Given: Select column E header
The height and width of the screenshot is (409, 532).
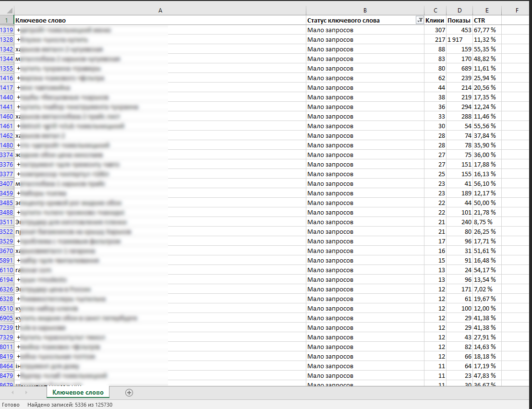Looking at the screenshot, I should (487, 10).
